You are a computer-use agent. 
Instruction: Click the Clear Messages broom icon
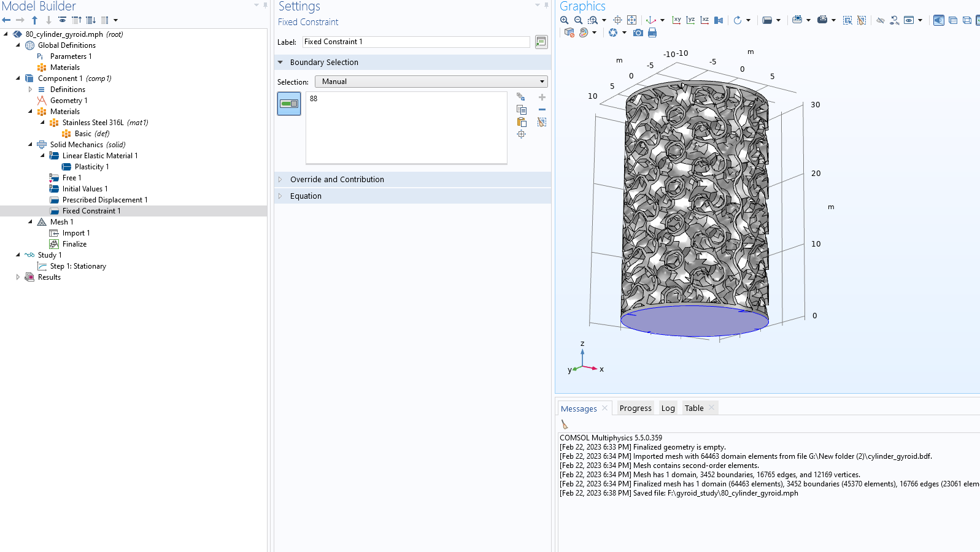tap(565, 424)
